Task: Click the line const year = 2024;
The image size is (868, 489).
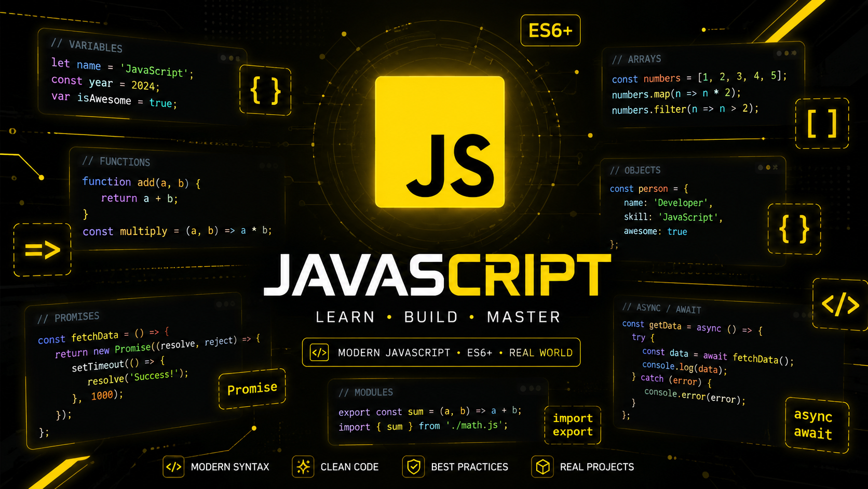Action: coord(105,83)
